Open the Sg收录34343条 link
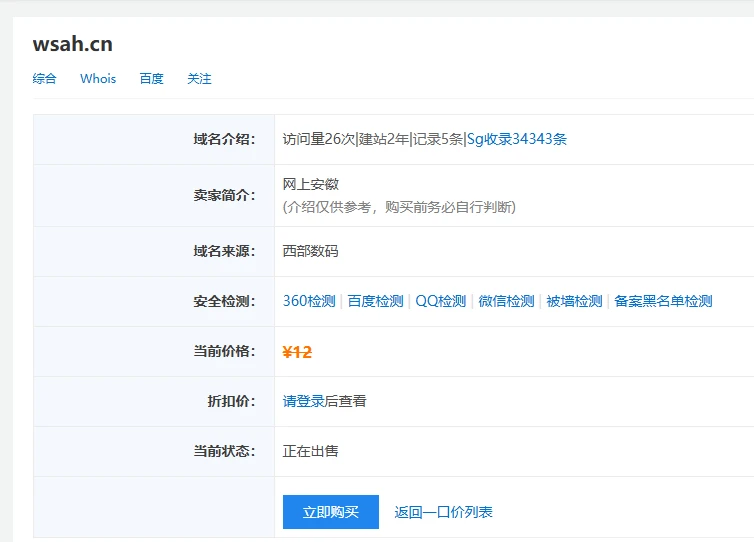Viewport: 754px width, 542px height. pyautogui.click(x=517, y=139)
